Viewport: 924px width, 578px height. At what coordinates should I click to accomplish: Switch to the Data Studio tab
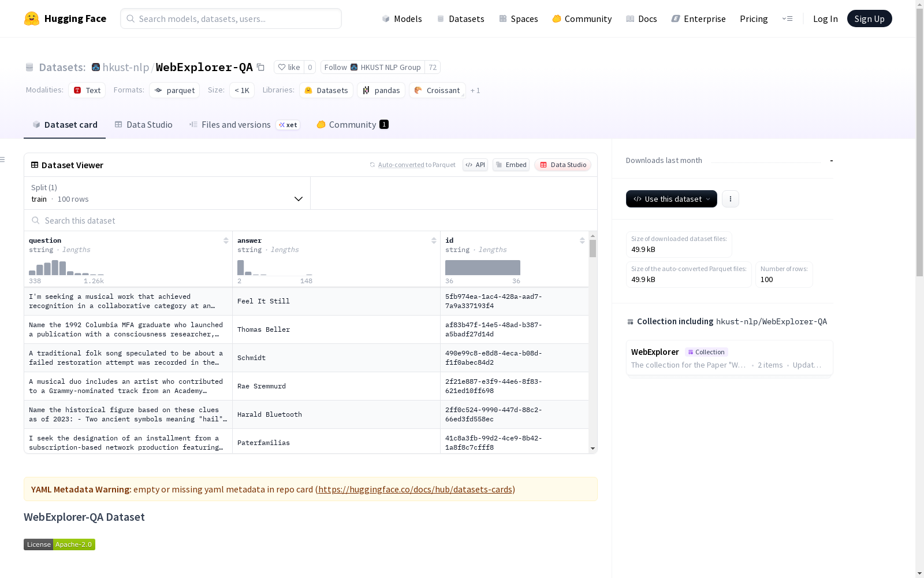(x=143, y=125)
